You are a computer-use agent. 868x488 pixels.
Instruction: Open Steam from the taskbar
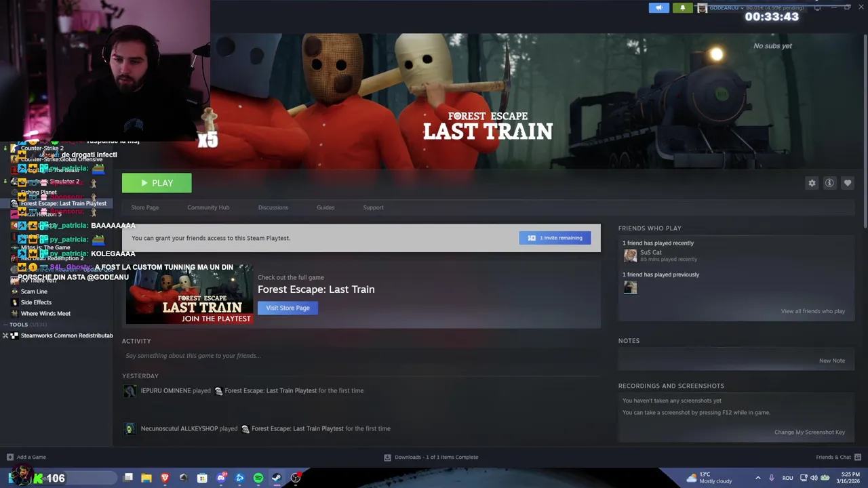click(x=277, y=478)
